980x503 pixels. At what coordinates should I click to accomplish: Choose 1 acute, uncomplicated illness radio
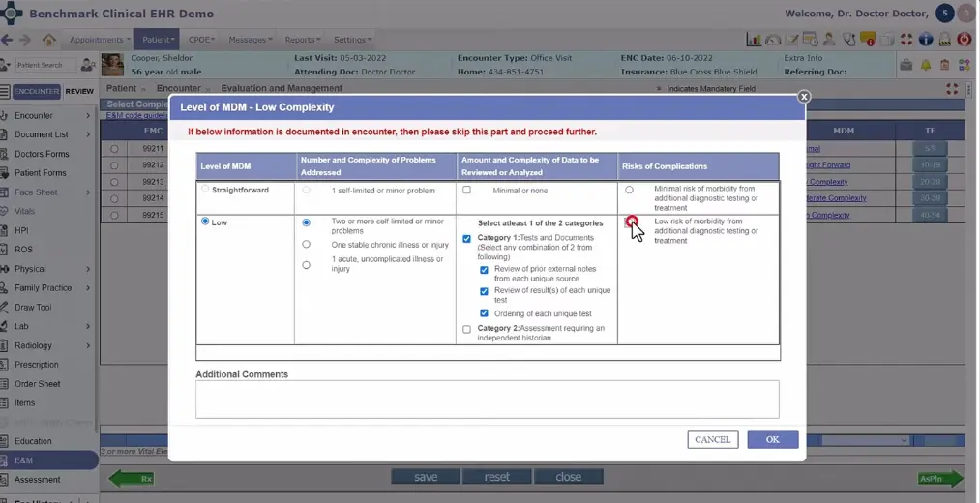point(307,265)
